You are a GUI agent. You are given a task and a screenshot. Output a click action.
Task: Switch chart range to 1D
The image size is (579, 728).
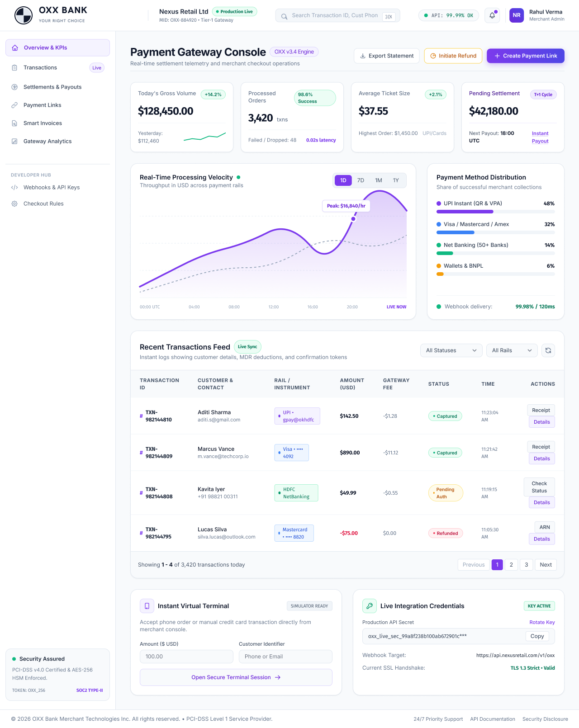coord(343,180)
